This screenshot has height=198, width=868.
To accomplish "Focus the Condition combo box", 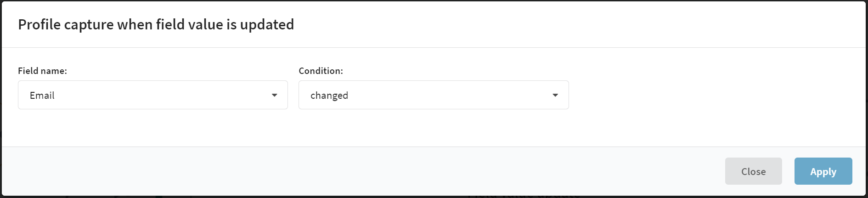I will point(434,95).
